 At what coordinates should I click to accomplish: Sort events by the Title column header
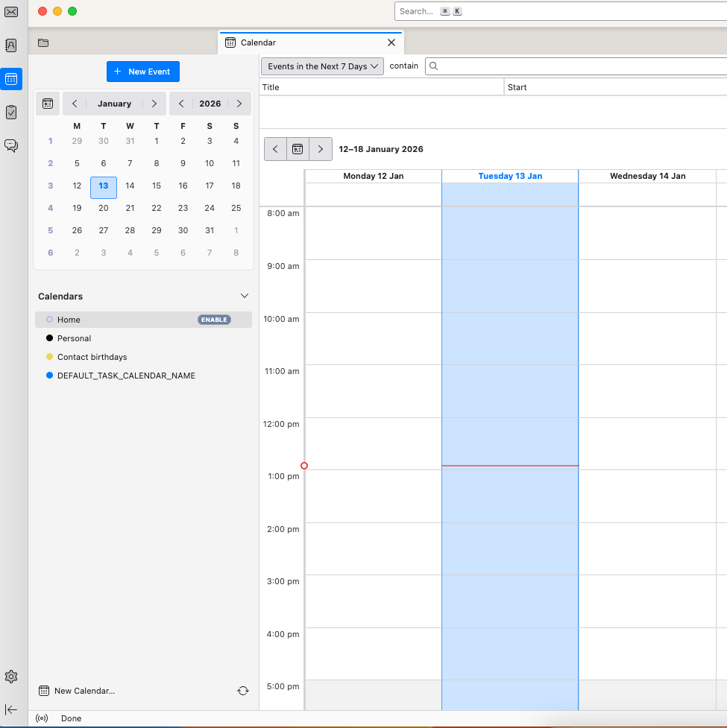tap(271, 86)
